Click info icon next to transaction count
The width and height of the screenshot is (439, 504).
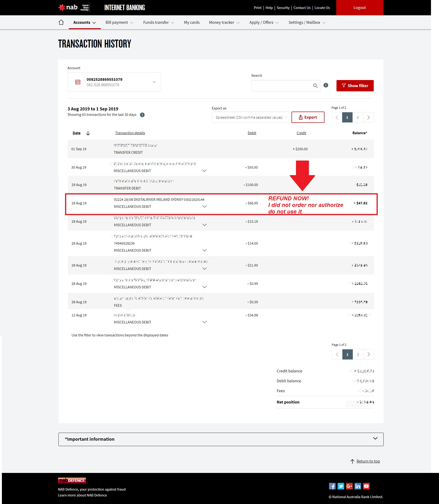pyautogui.click(x=142, y=115)
